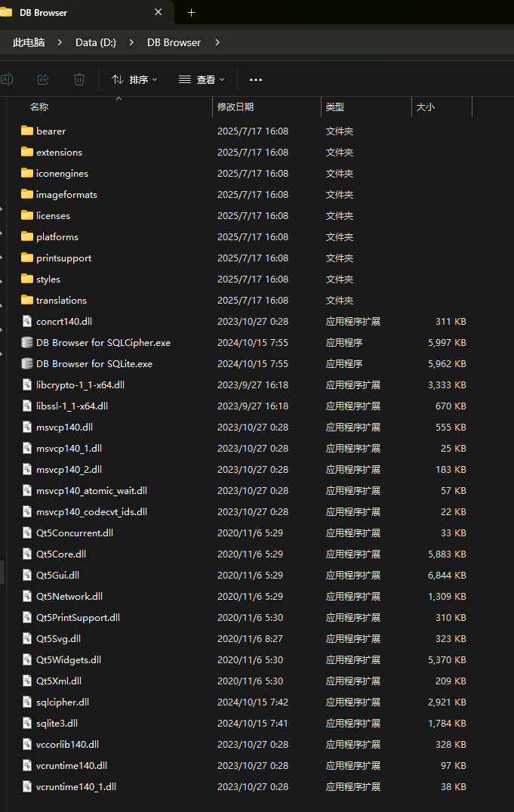The image size is (514, 812).
Task: Click the concrt140.dll file icon
Action: [x=27, y=321]
